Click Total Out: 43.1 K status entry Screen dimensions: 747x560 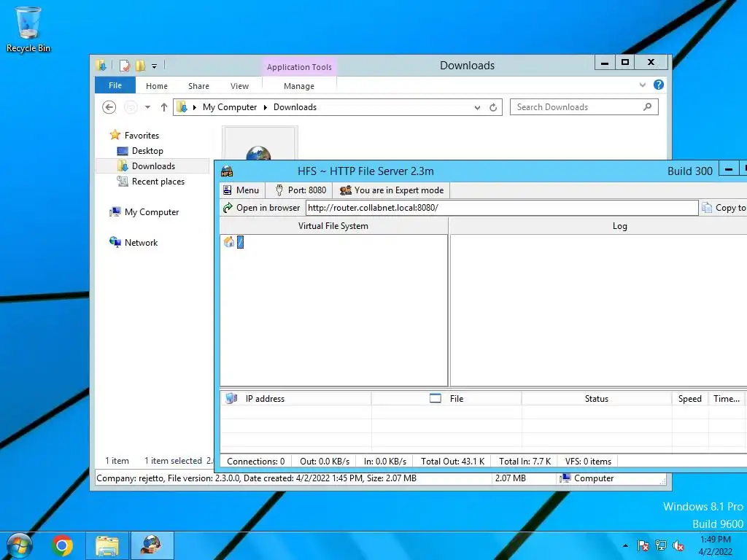[452, 461]
